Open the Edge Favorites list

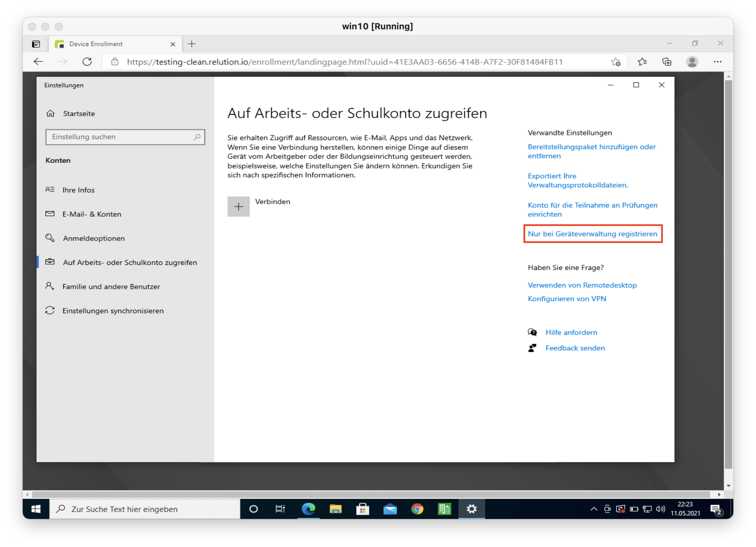(642, 62)
